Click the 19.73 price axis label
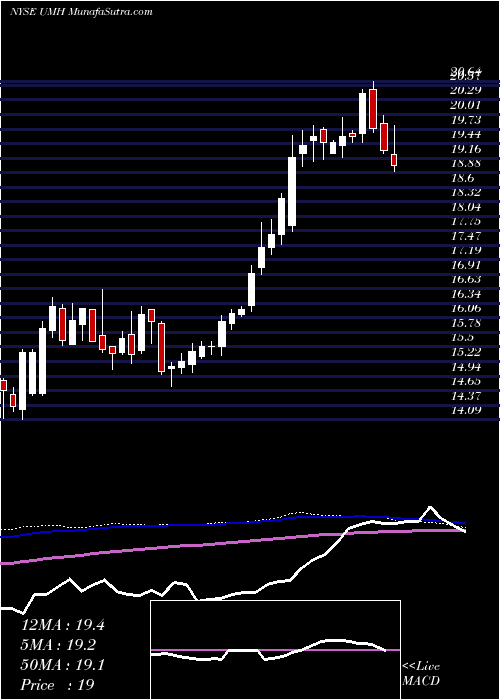This screenshot has height=700, width=500. coord(466,120)
